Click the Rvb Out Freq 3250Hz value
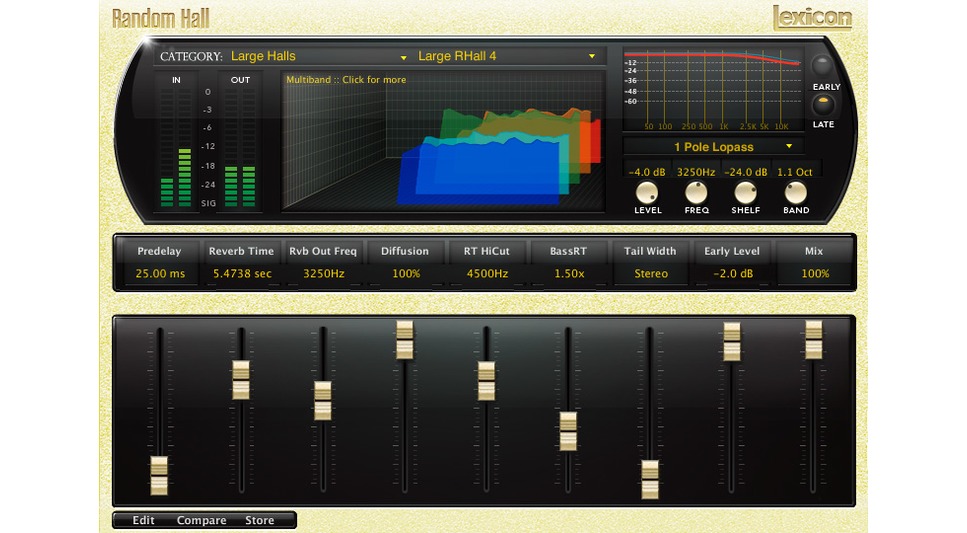This screenshot has height=533, width=967. click(x=323, y=273)
